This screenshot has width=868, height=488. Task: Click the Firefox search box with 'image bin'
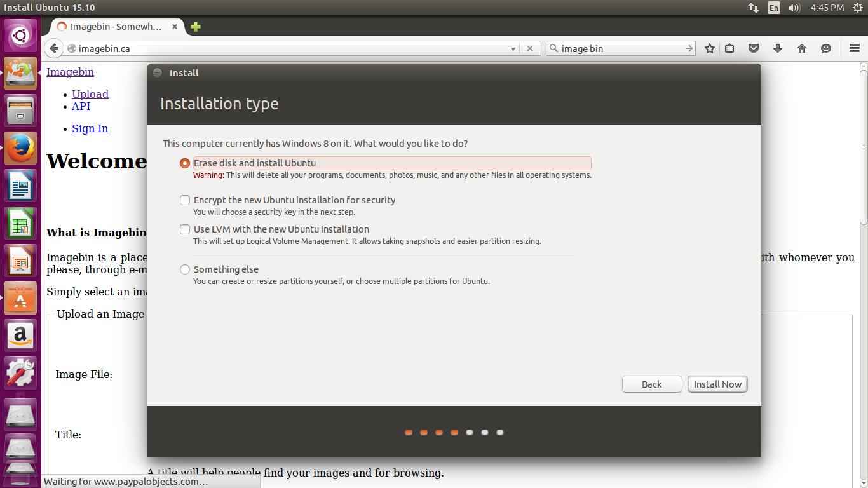click(620, 48)
